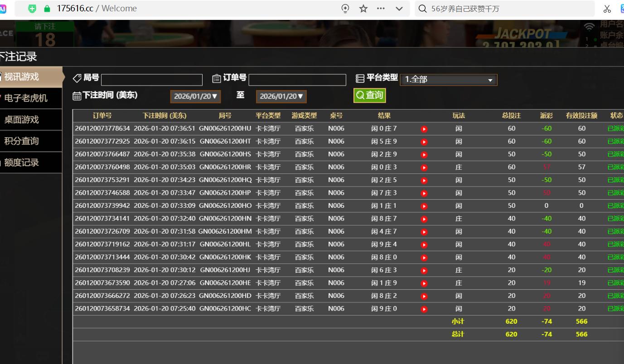This screenshot has height=364, width=624.
Task: Focus the 局号 input field
Action: point(151,80)
